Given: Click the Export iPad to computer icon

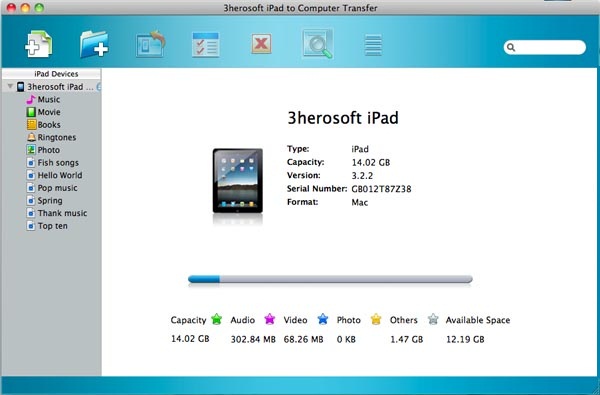Looking at the screenshot, I should [x=151, y=44].
